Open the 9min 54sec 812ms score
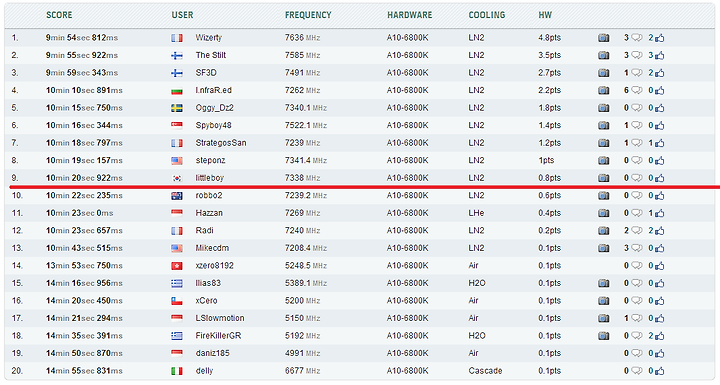This screenshot has width=720, height=385. point(82,38)
